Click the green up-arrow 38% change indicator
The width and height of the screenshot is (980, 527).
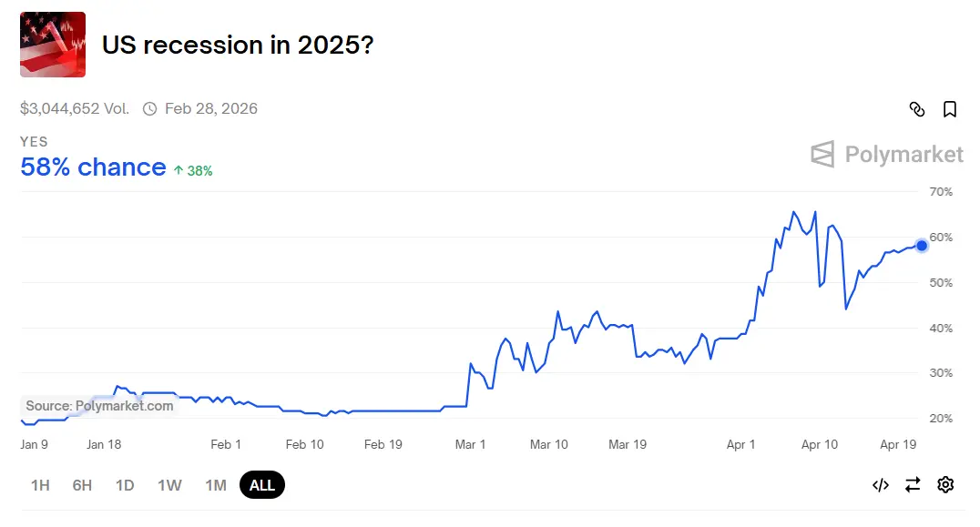pyautogui.click(x=192, y=170)
